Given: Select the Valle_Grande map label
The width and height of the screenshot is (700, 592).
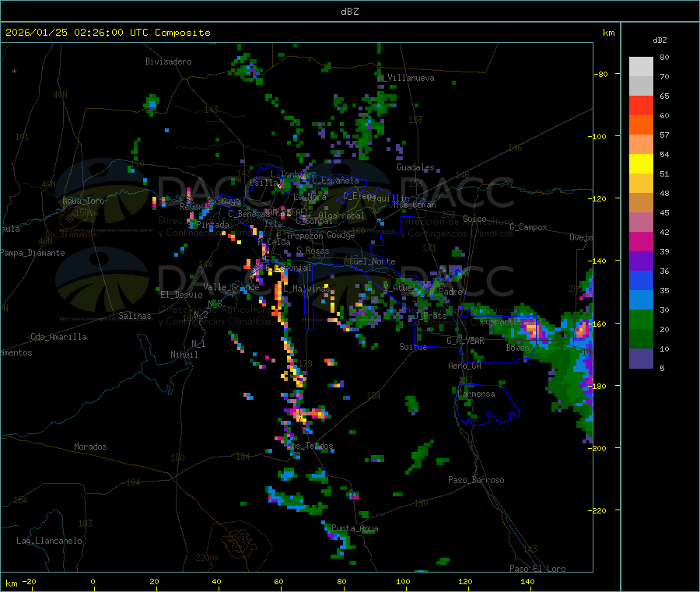Looking at the screenshot, I should [231, 287].
